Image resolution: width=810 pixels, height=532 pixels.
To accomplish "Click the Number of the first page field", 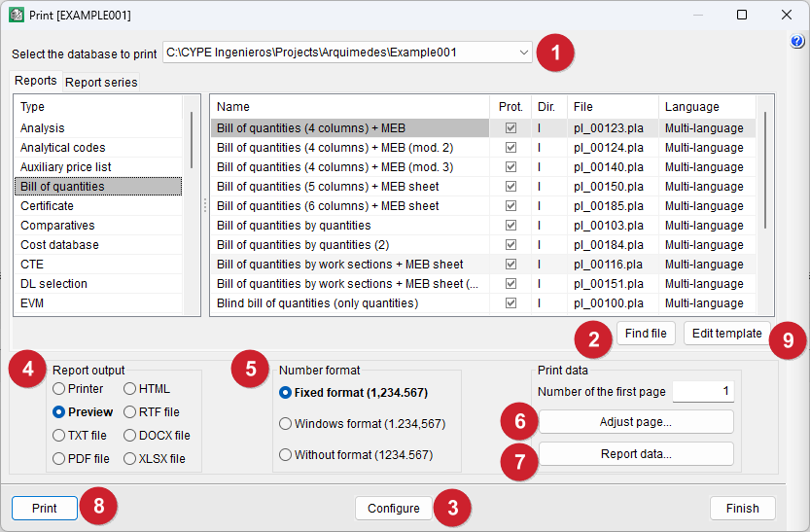I will click(x=703, y=391).
